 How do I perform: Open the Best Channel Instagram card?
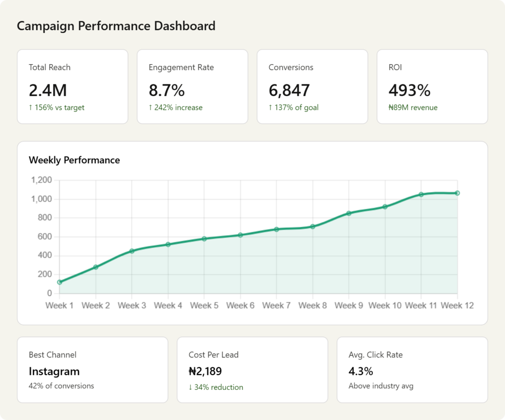coord(92,370)
